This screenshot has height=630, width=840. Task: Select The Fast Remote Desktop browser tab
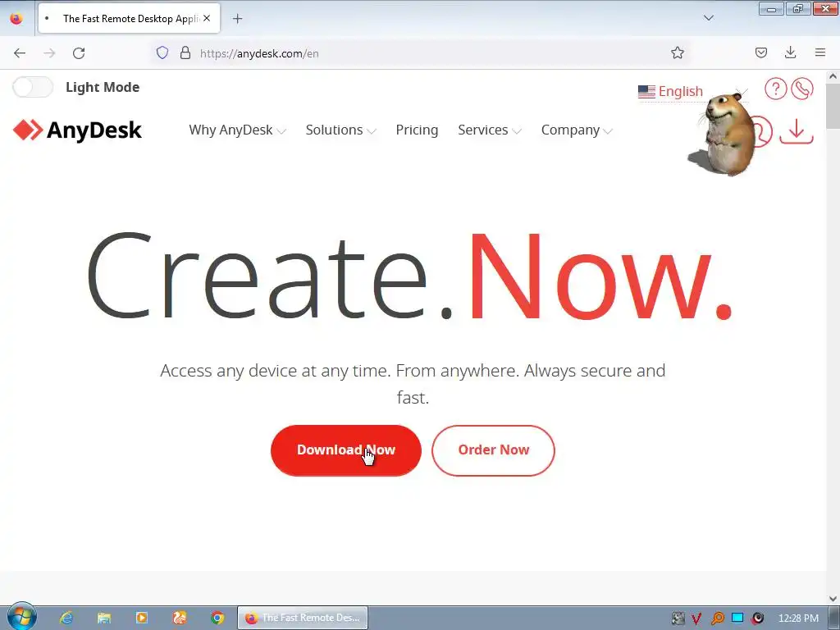pyautogui.click(x=129, y=18)
